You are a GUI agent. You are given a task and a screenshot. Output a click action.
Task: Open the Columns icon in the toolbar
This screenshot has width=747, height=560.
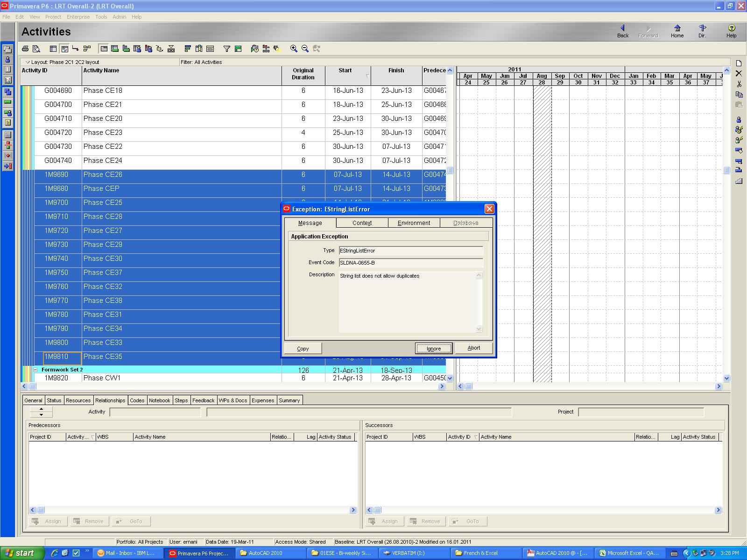coord(199,49)
